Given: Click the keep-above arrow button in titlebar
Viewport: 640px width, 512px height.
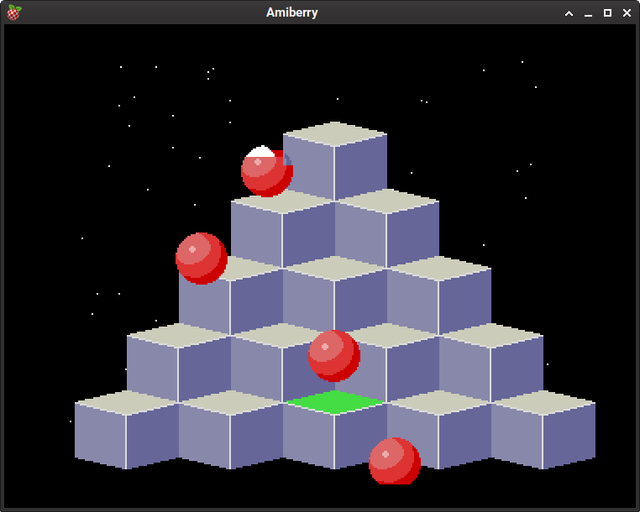Looking at the screenshot, I should click(569, 13).
